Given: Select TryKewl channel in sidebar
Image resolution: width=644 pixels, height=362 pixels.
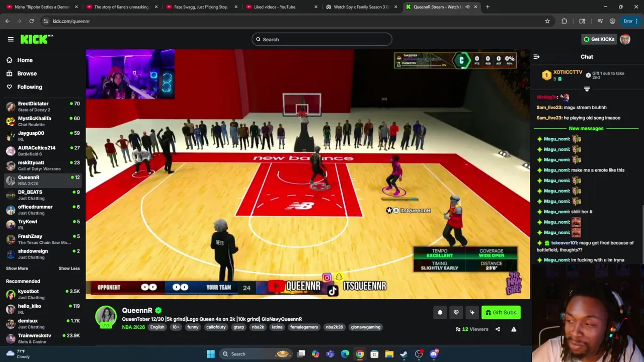Looking at the screenshot, I should (43, 224).
